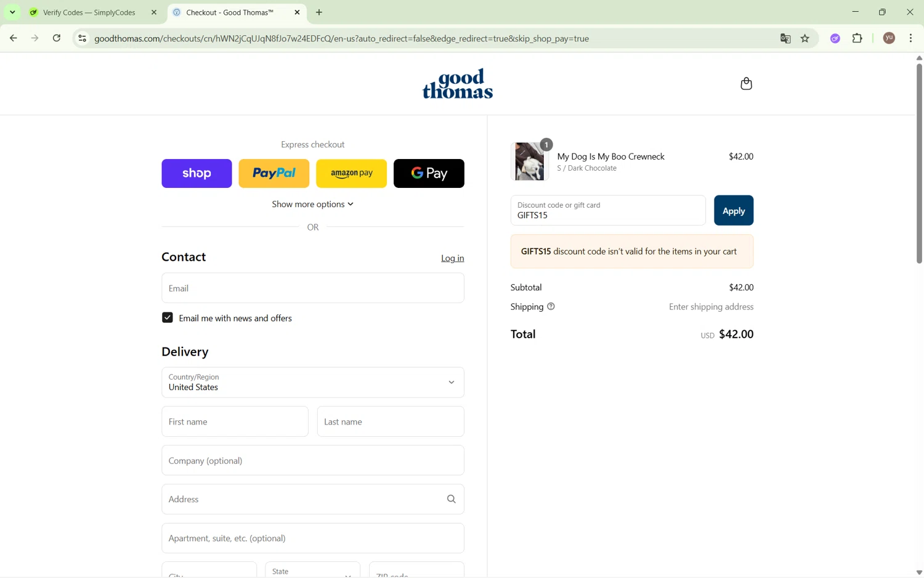Pay with Google Pay button

(429, 173)
